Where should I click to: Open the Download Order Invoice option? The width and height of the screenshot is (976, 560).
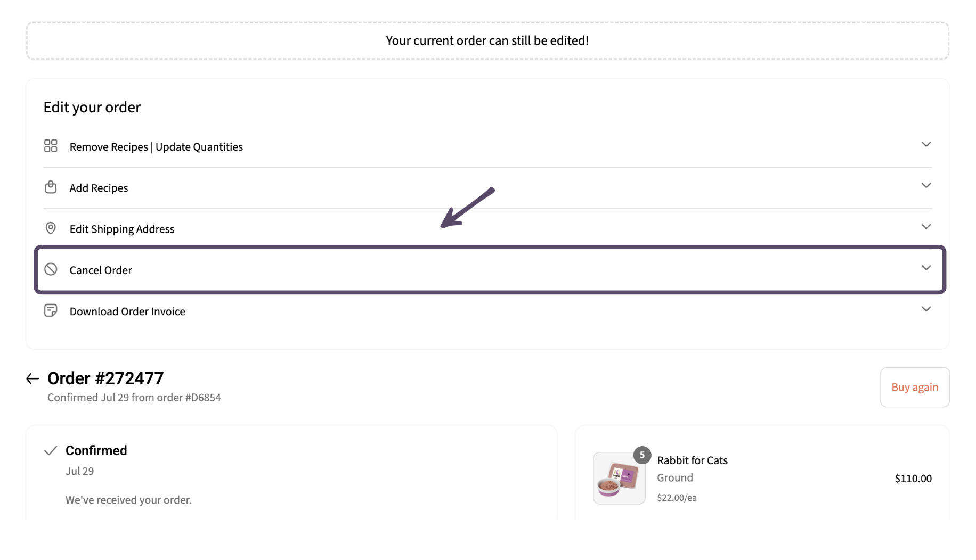coord(487,311)
